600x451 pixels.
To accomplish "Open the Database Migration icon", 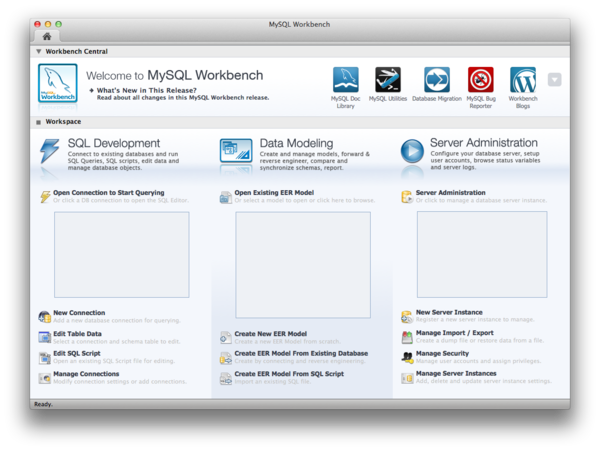I will 437,80.
